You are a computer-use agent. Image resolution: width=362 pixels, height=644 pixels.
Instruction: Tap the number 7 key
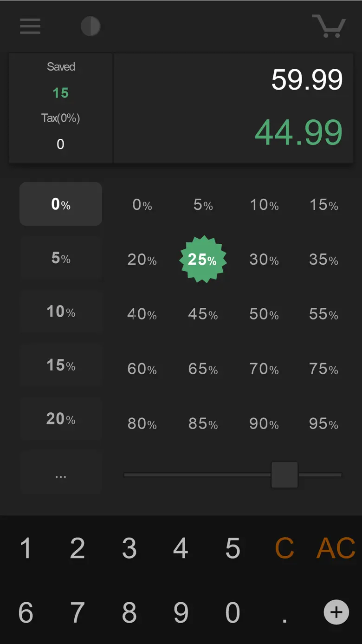pos(78,613)
